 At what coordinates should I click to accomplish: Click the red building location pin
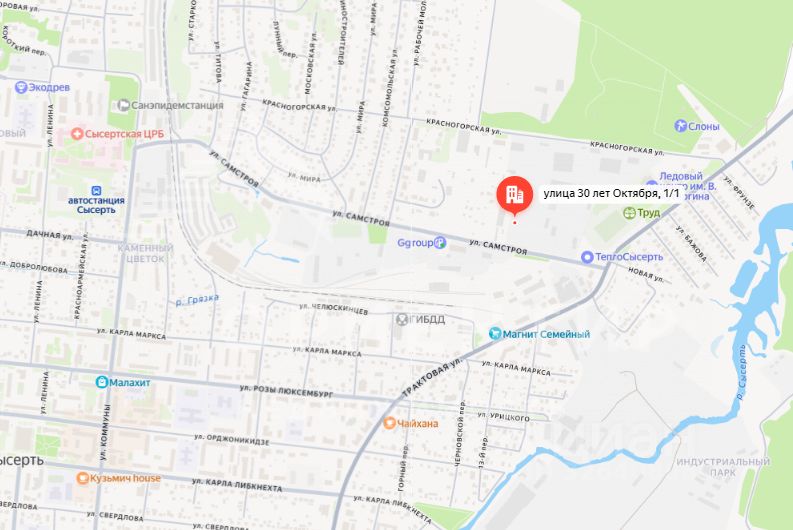pos(514,195)
